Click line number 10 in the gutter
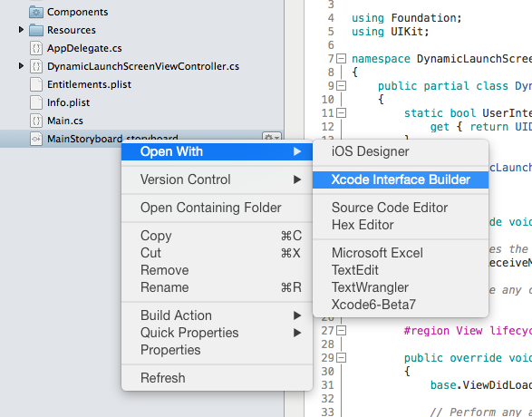Image resolution: width=532 pixels, height=417 pixels. pos(328,100)
